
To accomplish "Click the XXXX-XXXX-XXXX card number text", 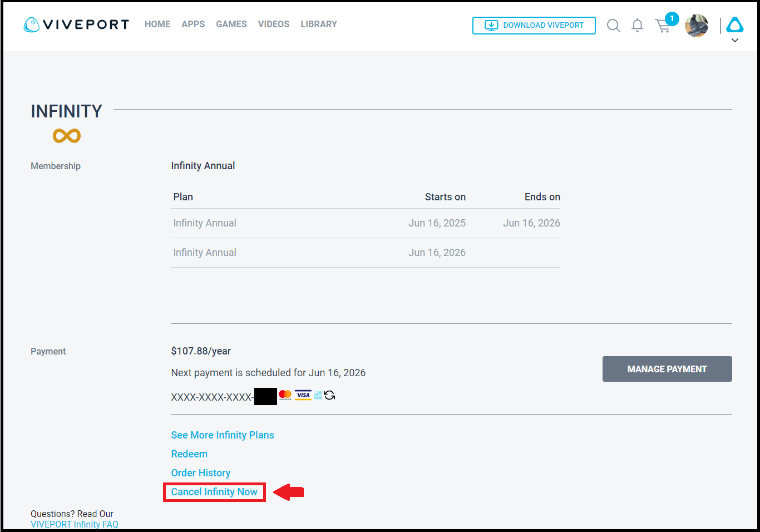I will [x=213, y=397].
